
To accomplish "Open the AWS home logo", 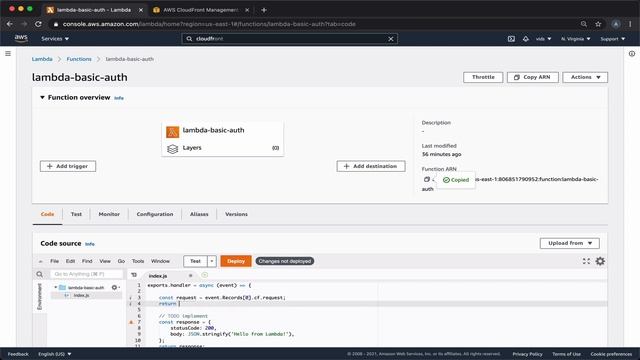I will (x=21, y=38).
